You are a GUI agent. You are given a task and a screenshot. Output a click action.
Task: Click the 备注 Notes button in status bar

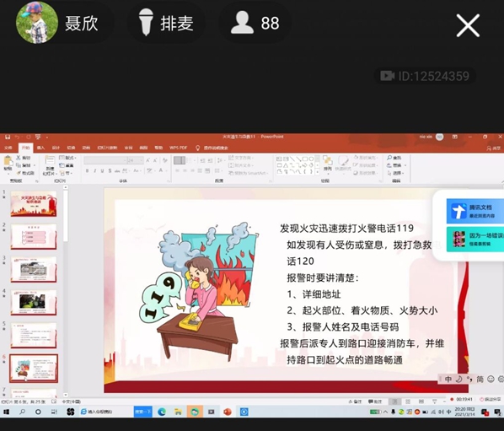(x=355, y=401)
